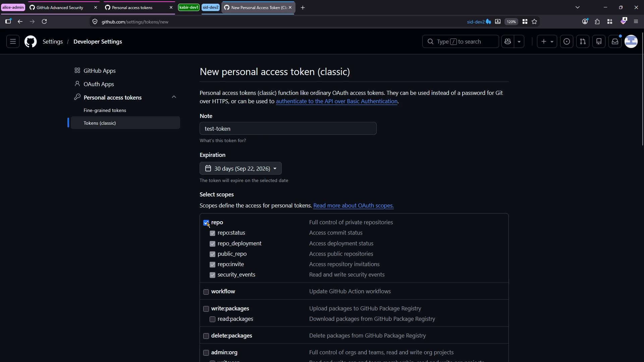Open the Repositories icon in header
The height and width of the screenshot is (362, 644).
(599, 42)
